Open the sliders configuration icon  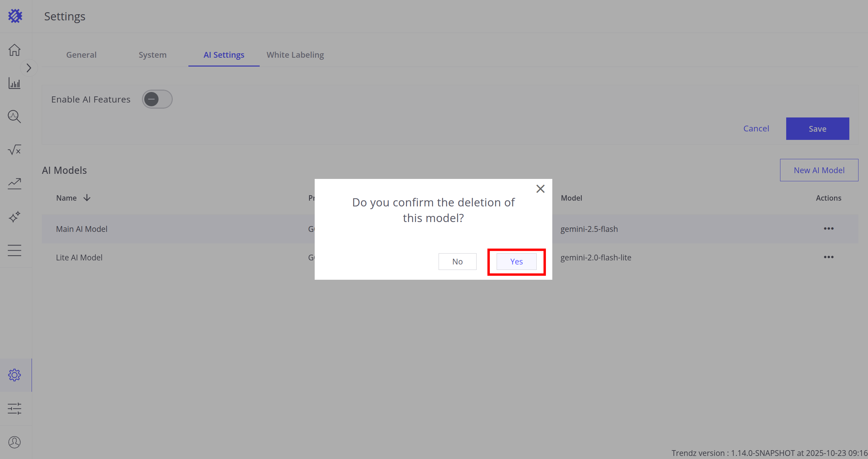14,408
